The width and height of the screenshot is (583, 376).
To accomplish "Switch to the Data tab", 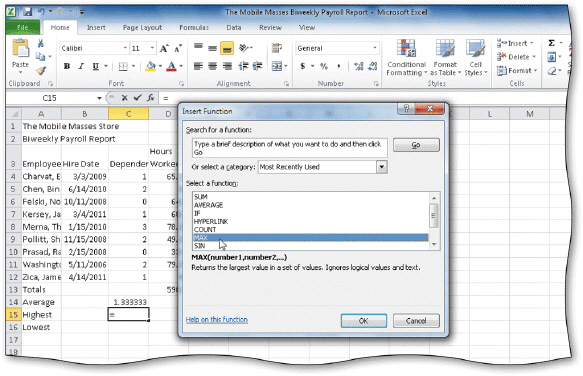I will pyautogui.click(x=233, y=28).
